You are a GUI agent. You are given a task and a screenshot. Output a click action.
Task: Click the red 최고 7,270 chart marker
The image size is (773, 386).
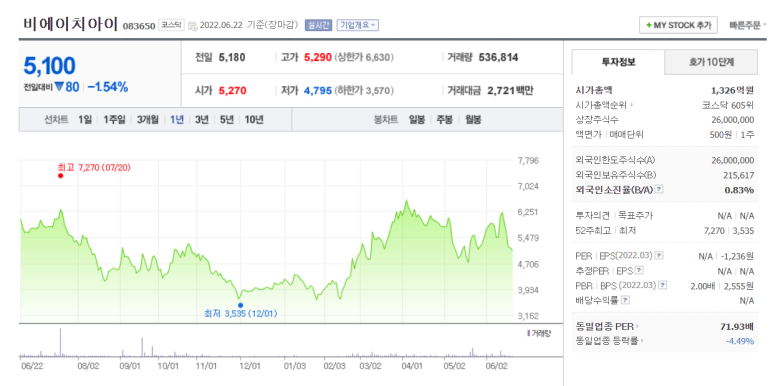point(61,175)
